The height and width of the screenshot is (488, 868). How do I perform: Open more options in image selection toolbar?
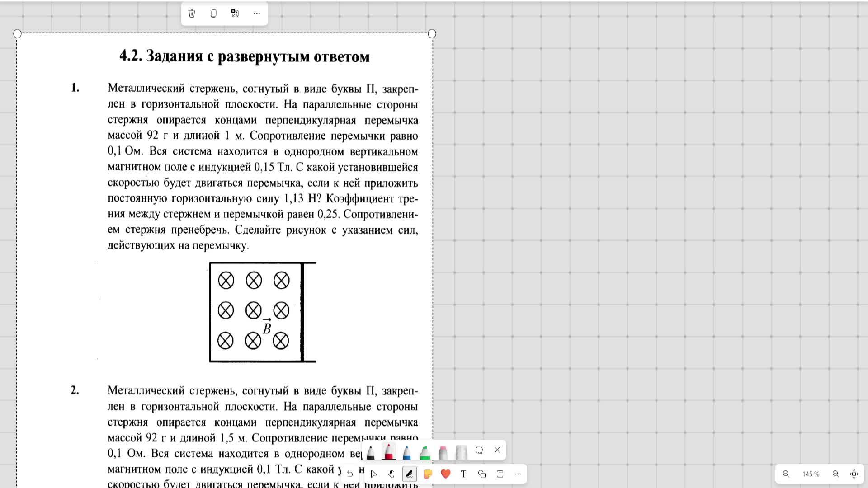[x=257, y=14]
